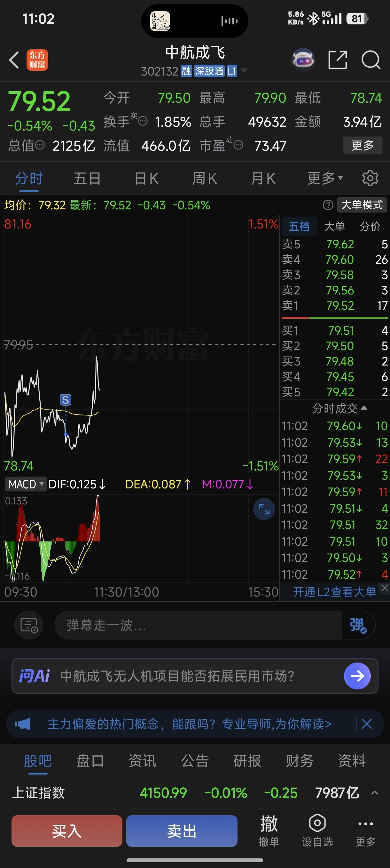Tap the red 买入 buy button

pos(67,831)
